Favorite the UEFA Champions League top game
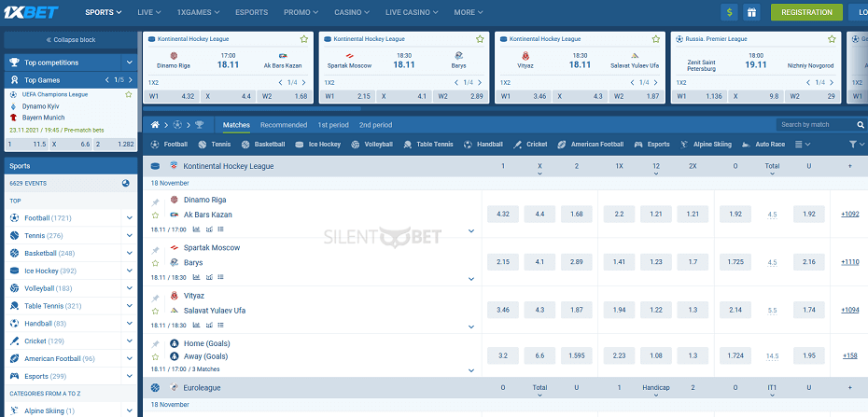Image resolution: width=868 pixels, height=417 pixels. pos(129,94)
